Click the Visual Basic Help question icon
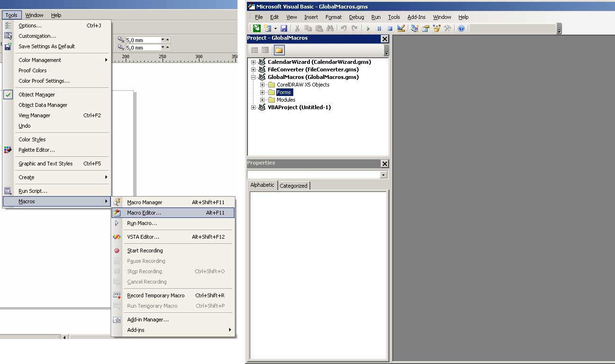 click(x=461, y=28)
